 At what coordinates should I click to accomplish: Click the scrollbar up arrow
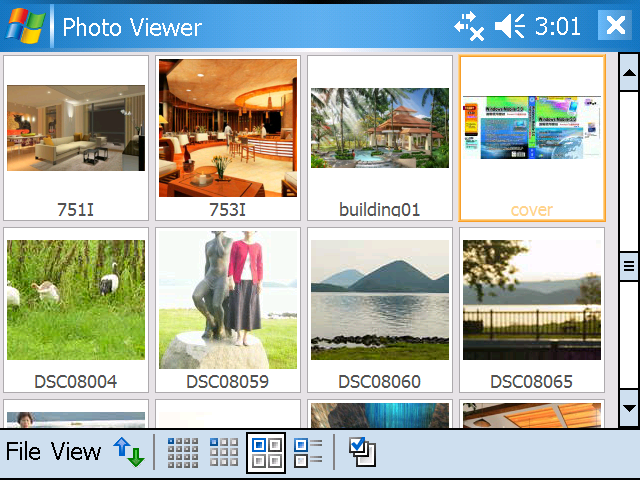(629, 73)
